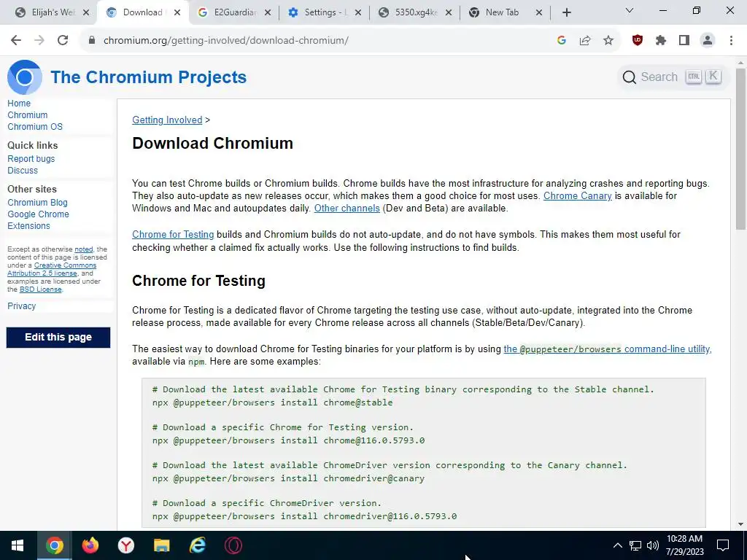The height and width of the screenshot is (560, 747).
Task: Bookmark this page with the star icon
Action: [608, 41]
